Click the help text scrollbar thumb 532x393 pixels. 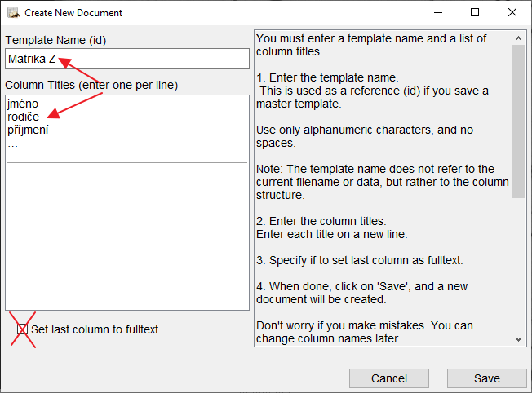click(x=518, y=121)
